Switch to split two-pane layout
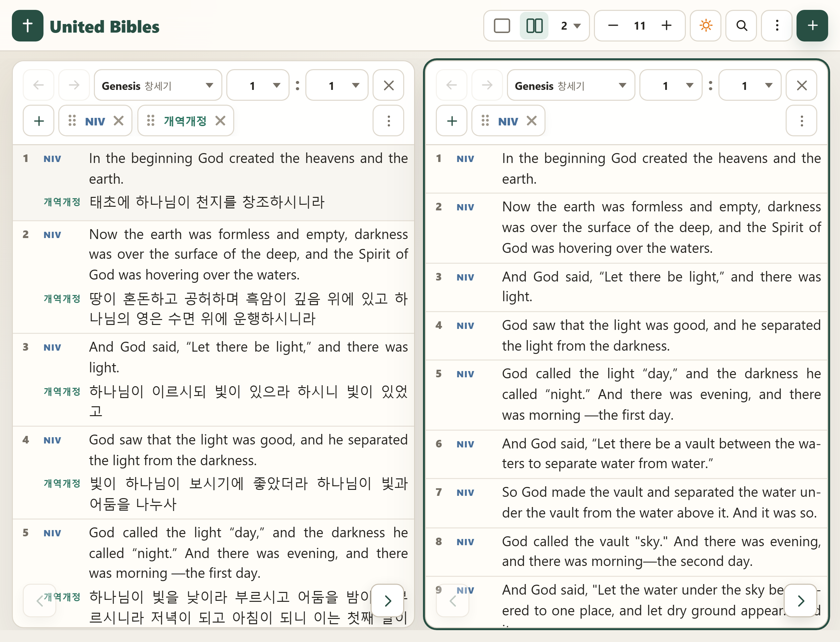 [534, 26]
